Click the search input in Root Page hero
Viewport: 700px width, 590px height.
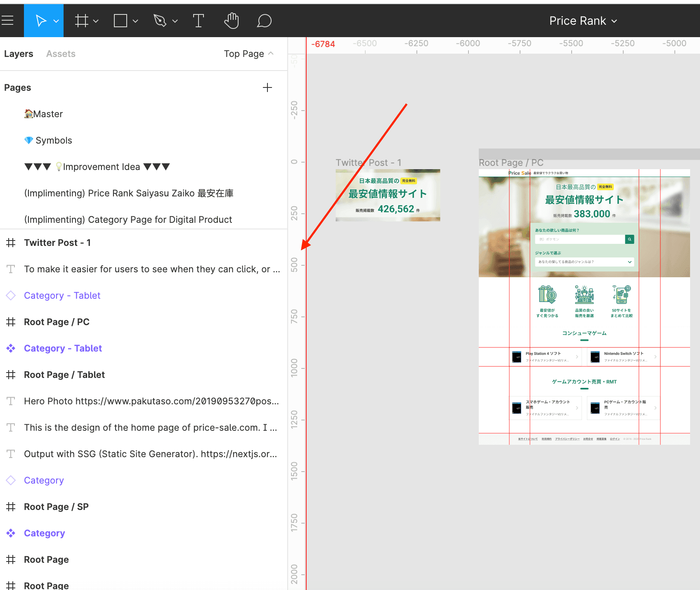tap(580, 239)
